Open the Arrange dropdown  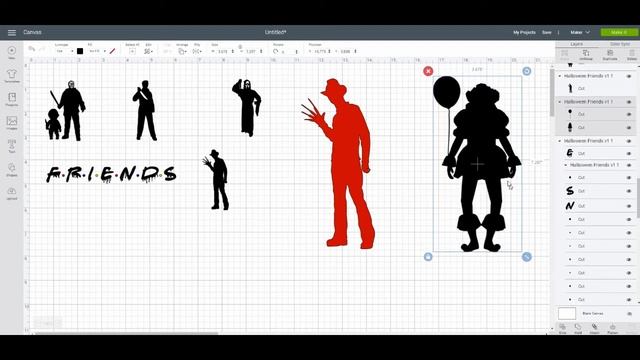pos(182,51)
